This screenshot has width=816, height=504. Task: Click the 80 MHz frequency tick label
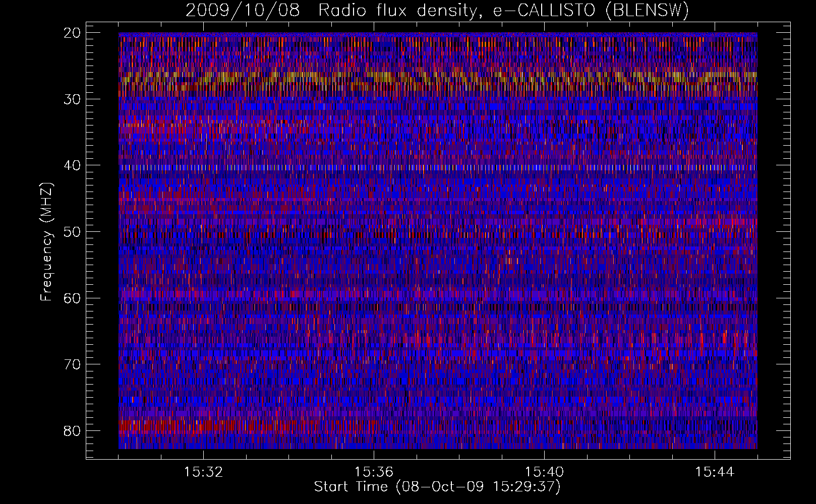[73, 431]
